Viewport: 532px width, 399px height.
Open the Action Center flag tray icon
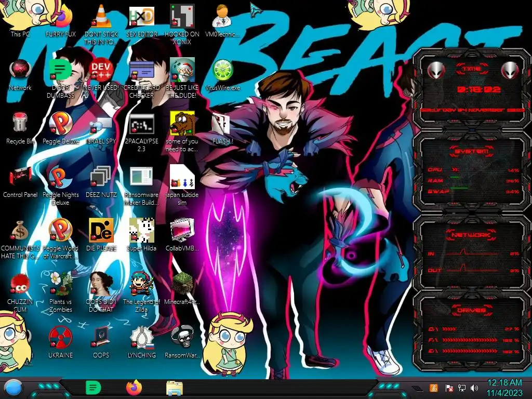449,388
